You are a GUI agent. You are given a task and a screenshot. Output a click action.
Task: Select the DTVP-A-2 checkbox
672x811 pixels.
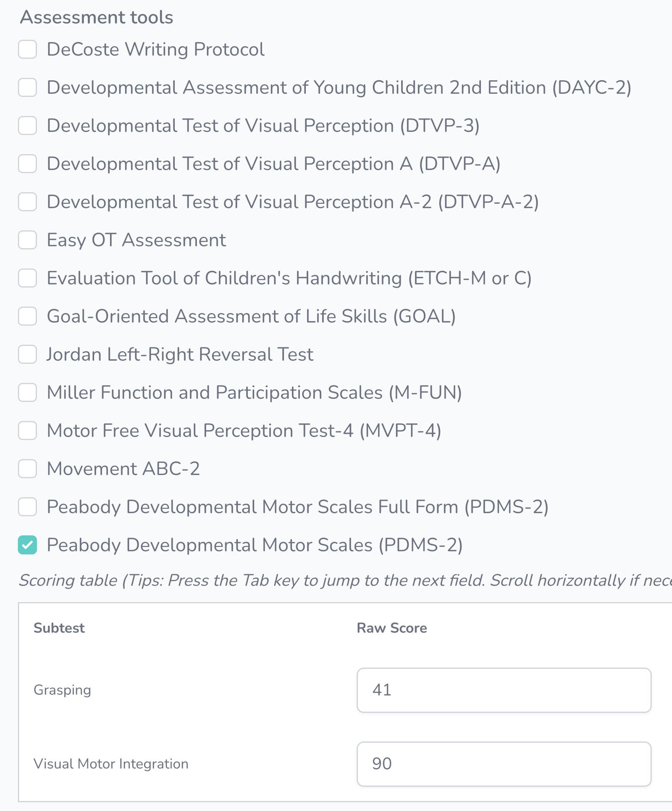tap(27, 202)
